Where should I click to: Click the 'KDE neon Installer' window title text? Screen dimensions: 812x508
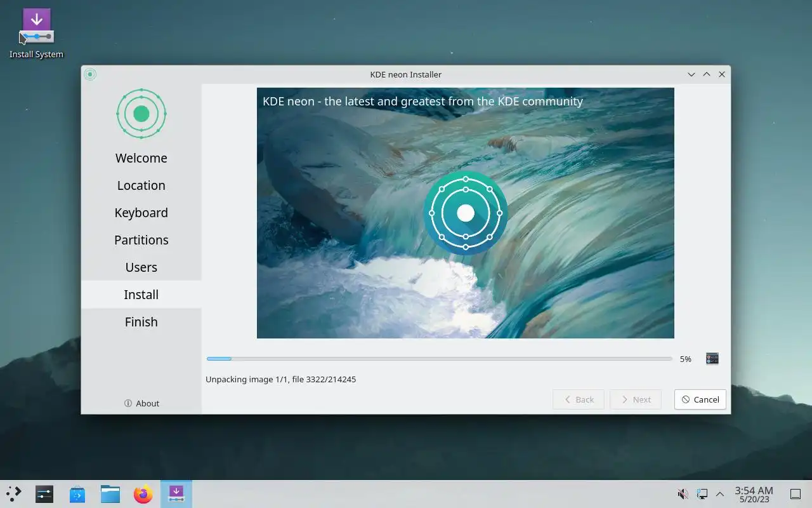[406, 74]
